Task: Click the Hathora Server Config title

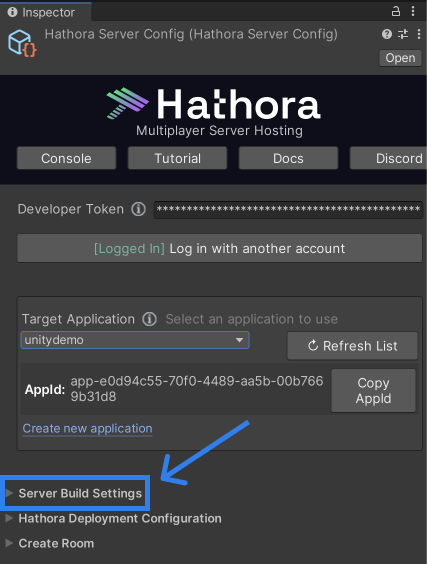Action: pos(191,34)
